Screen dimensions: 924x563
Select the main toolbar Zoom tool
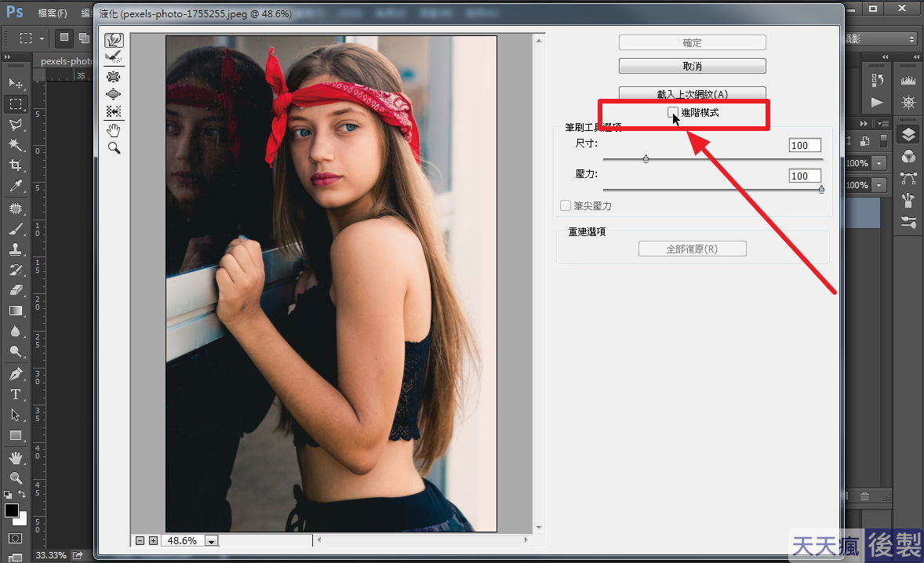(16, 478)
